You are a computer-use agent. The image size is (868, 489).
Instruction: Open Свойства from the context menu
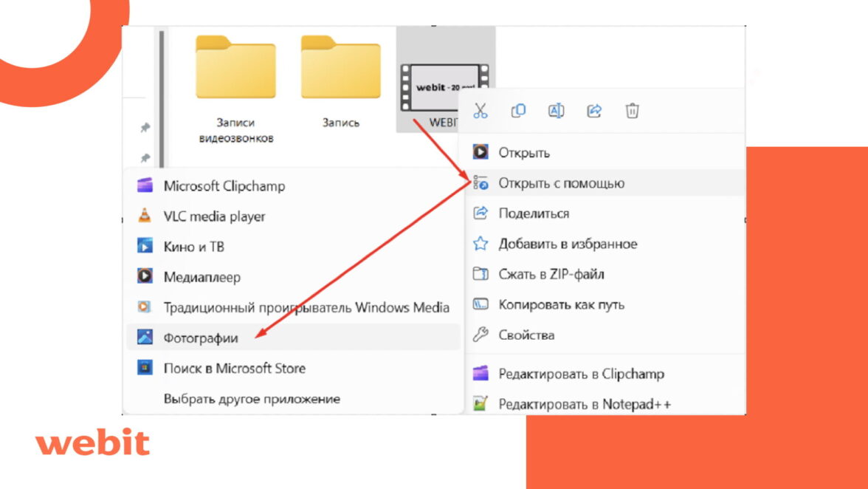(x=604, y=335)
